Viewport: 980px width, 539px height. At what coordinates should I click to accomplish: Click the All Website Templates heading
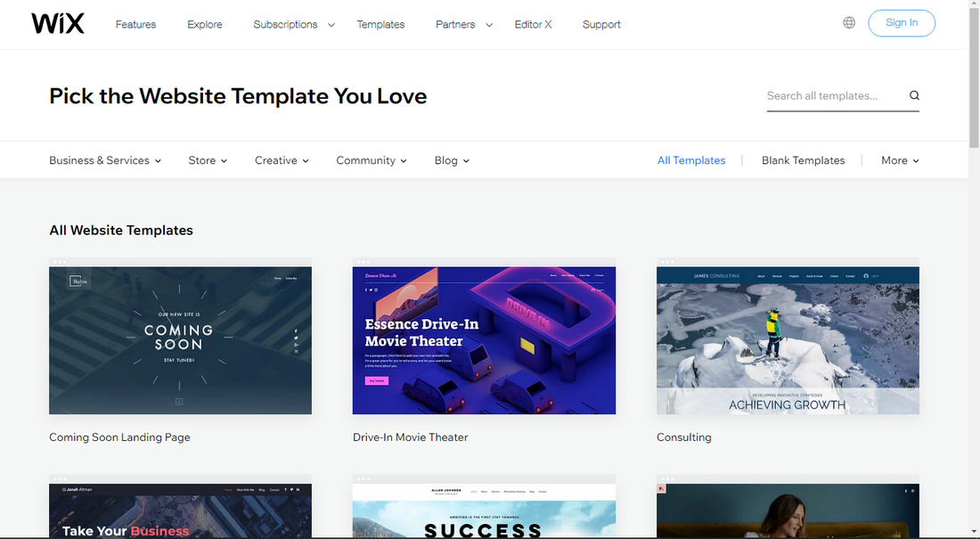pos(121,230)
